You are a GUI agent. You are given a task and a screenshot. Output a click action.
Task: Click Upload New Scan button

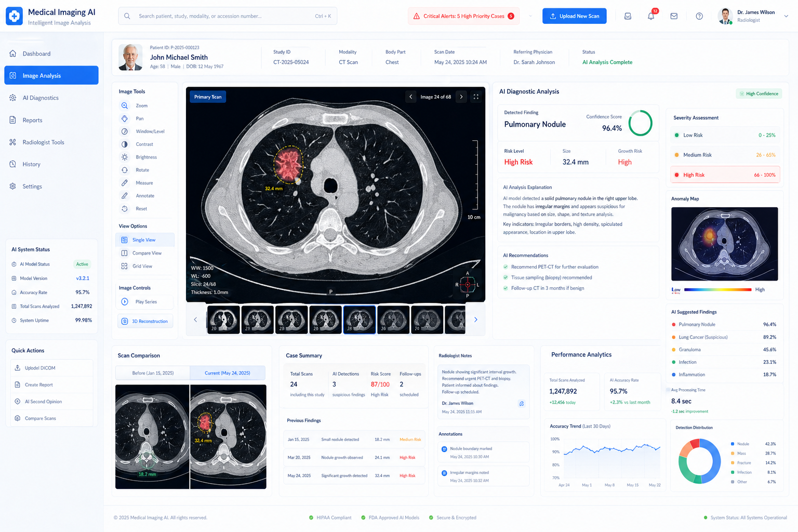click(574, 16)
